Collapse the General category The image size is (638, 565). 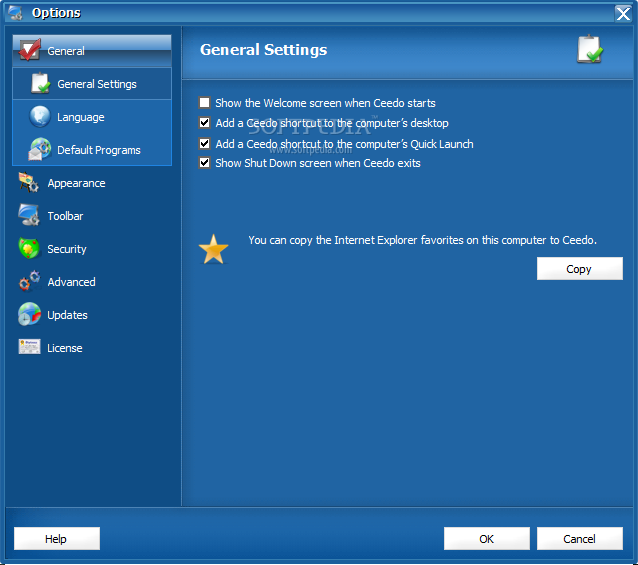click(x=92, y=51)
